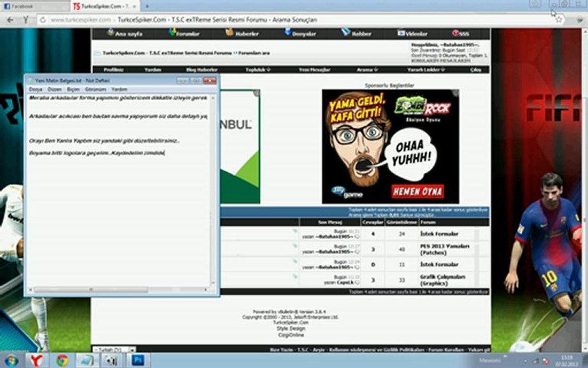Viewport: 588px width, 368px height.
Task: Log out with the Çıkış link
Action: coord(476,70)
